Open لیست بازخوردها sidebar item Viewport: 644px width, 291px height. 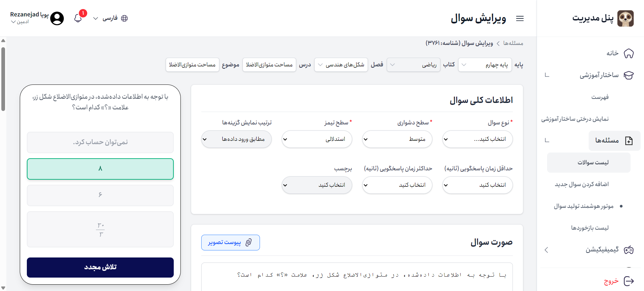[x=590, y=228]
